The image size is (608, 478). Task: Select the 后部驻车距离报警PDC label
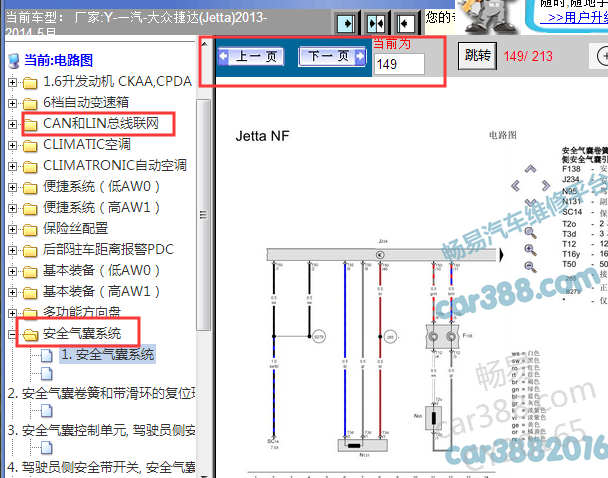coord(108,249)
